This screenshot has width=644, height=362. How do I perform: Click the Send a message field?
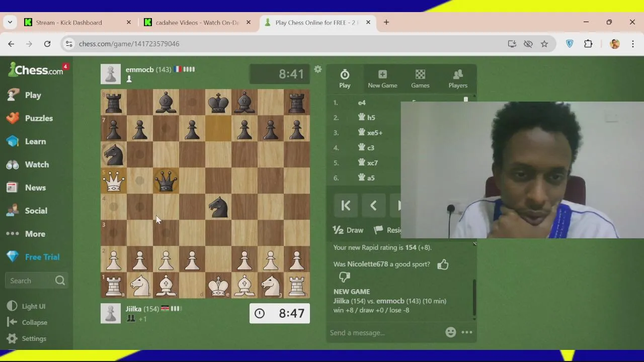coord(385,332)
